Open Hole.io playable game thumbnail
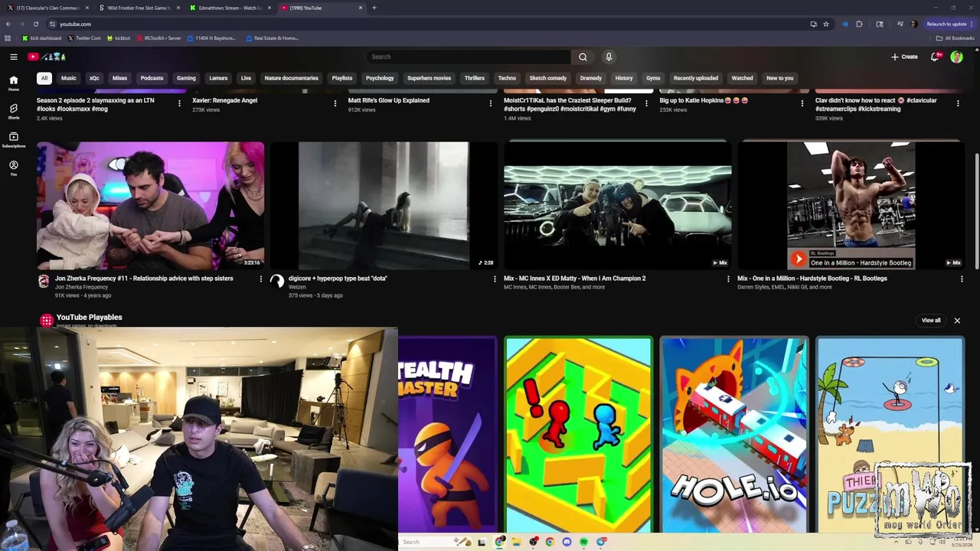The image size is (980, 551). click(x=734, y=434)
